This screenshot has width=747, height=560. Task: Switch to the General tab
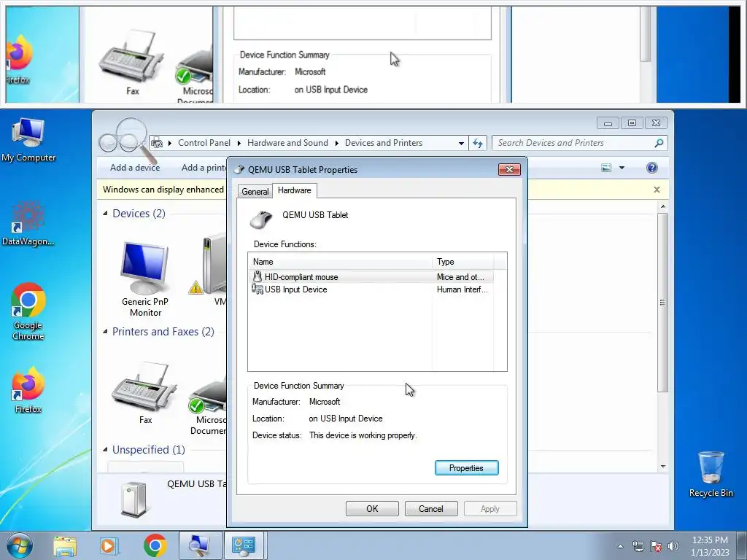pyautogui.click(x=255, y=192)
